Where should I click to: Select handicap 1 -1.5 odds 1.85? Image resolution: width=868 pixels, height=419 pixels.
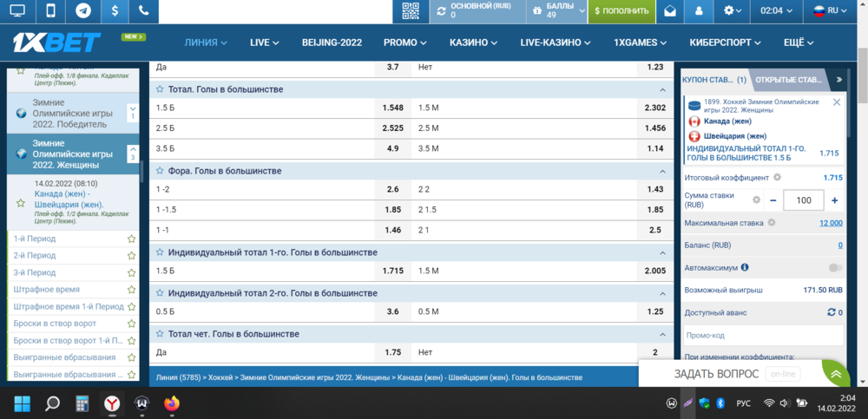pos(392,210)
